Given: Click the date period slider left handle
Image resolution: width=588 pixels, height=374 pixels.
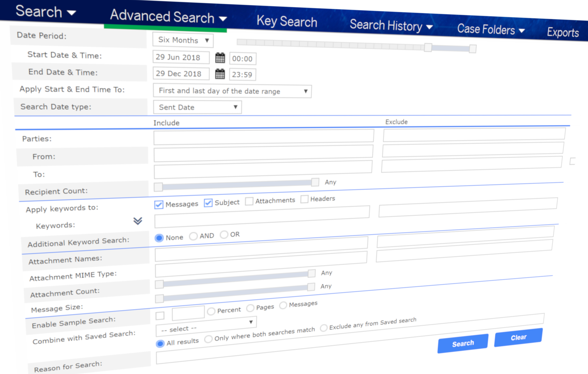Looking at the screenshot, I should point(428,47).
